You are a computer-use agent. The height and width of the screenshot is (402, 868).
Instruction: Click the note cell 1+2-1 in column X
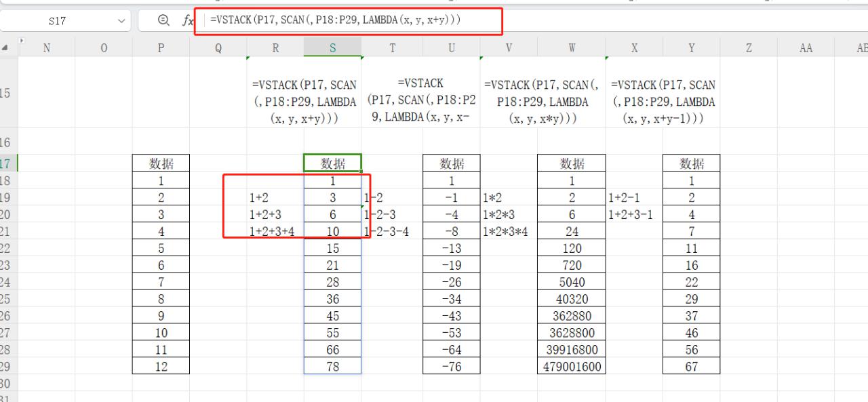tap(634, 197)
